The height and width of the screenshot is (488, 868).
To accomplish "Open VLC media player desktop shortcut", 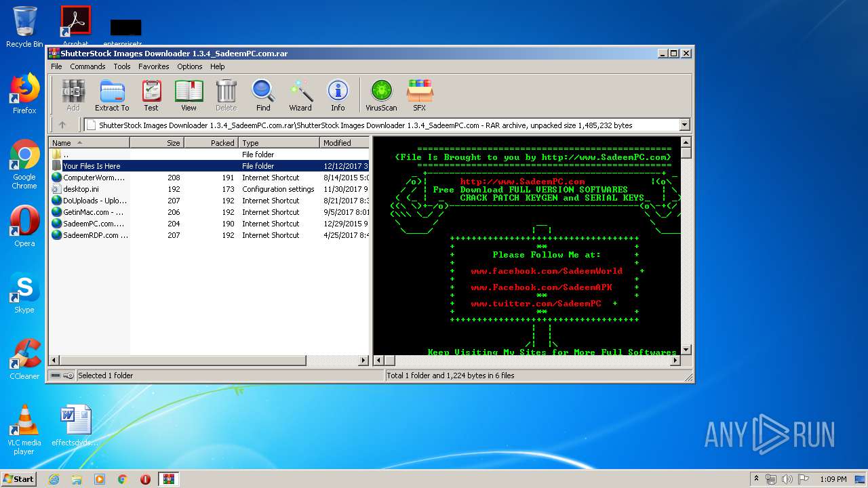I will [24, 430].
